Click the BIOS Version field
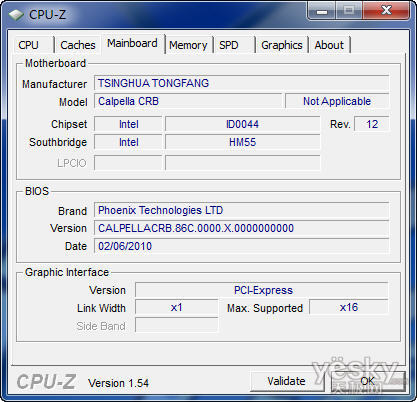This screenshot has width=417, height=402. [241, 228]
